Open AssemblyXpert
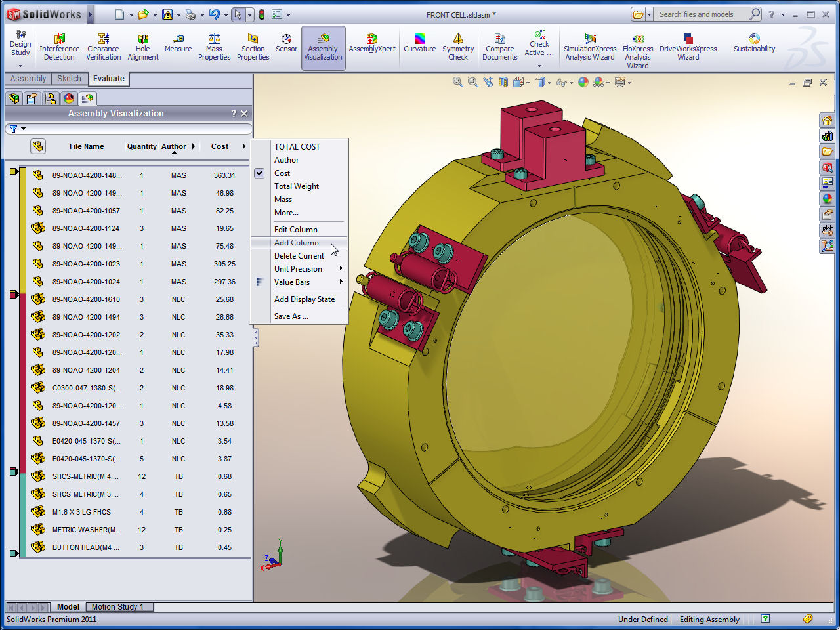840x630 pixels. point(372,43)
